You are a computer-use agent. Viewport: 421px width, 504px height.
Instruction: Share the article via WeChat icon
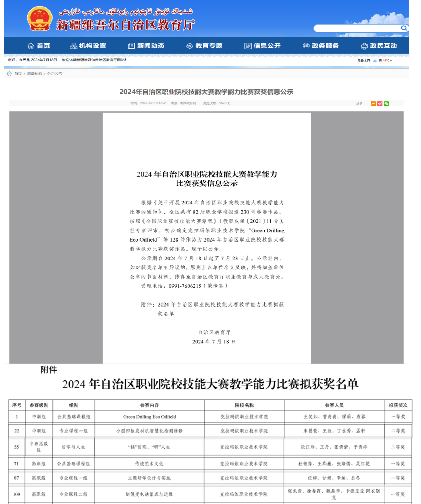click(x=386, y=104)
